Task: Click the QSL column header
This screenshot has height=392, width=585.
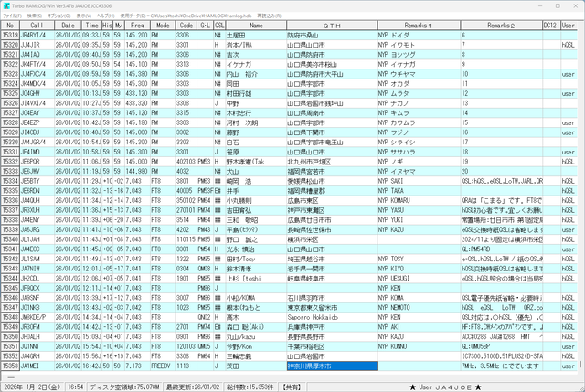Action: pos(219,26)
